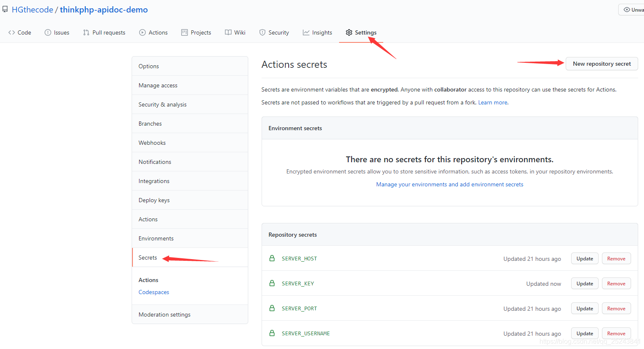Click the SERVER_KEY secret name
The height and width of the screenshot is (349, 644).
[x=298, y=283]
